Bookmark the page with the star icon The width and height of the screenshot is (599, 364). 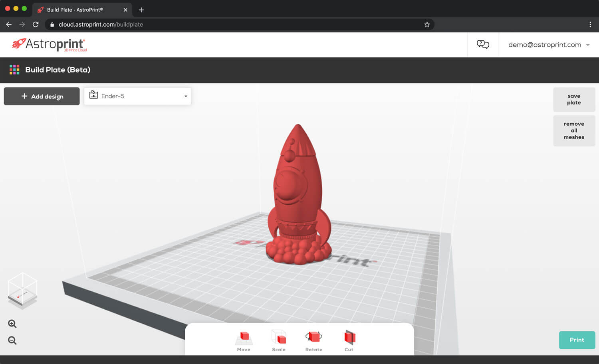click(x=426, y=24)
